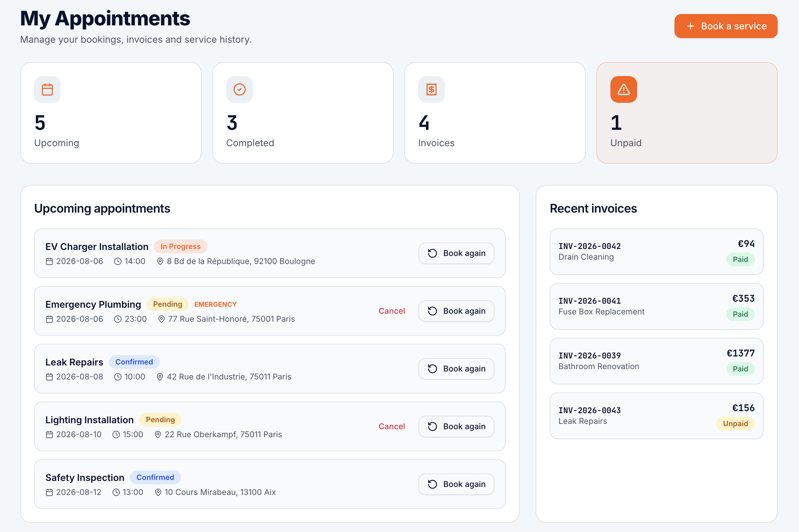This screenshot has width=799, height=532.
Task: Click Pending badge on Emergency Plumbing
Action: point(168,304)
